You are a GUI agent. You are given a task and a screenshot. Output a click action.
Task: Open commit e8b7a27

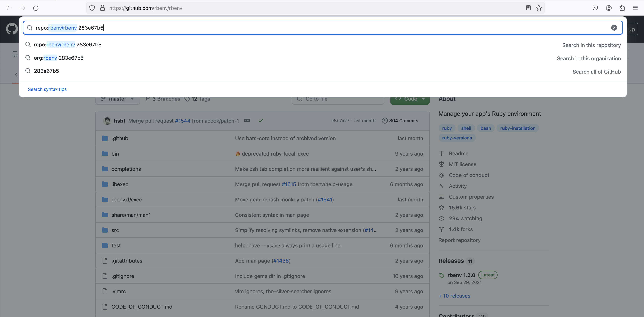tap(340, 121)
